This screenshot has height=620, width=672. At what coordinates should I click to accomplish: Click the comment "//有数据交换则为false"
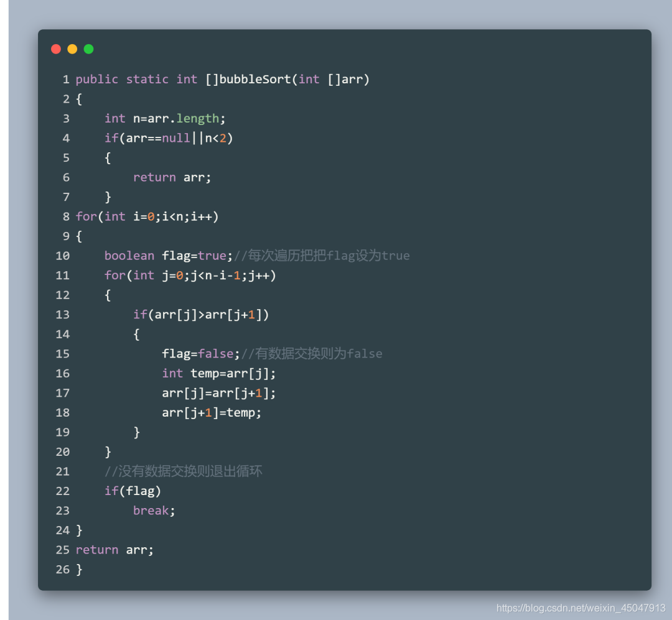click(x=312, y=354)
